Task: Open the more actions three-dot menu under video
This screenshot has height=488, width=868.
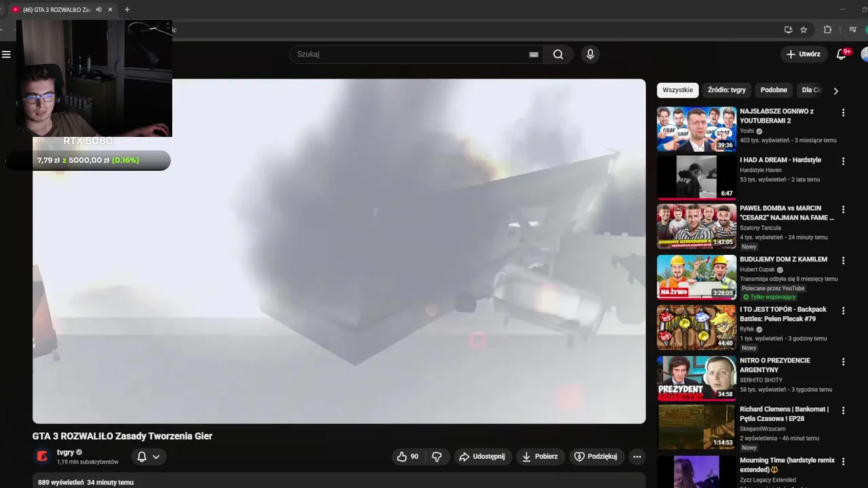Action: point(637,457)
